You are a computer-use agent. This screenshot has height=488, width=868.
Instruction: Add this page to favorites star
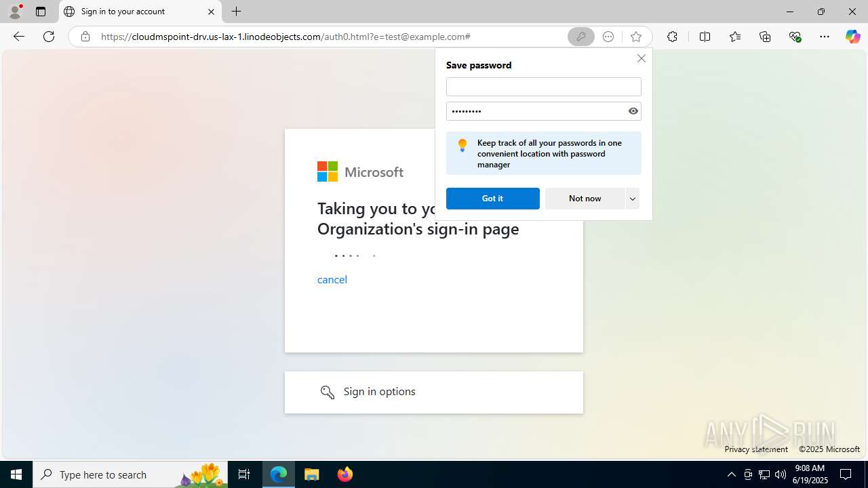coord(635,37)
